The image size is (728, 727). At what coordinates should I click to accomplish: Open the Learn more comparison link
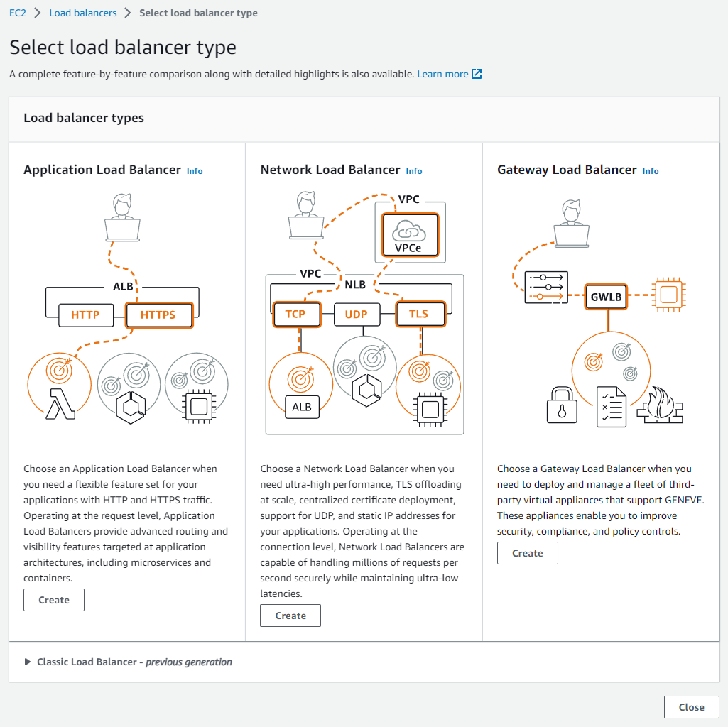click(442, 75)
